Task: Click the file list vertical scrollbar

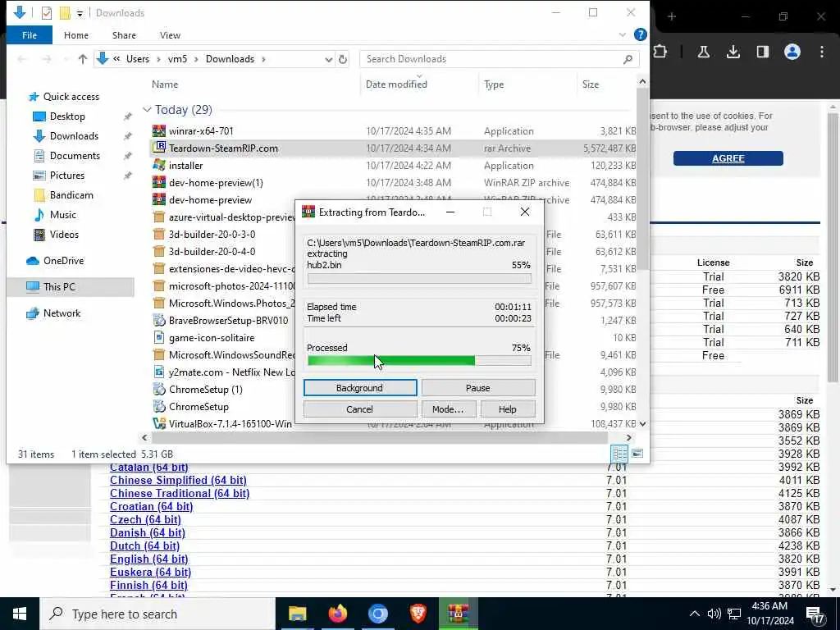Action: click(x=642, y=177)
